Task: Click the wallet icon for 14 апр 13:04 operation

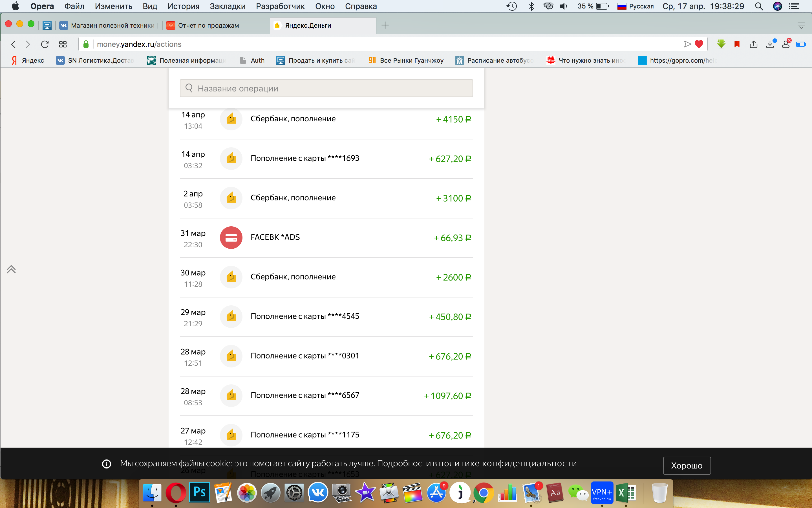Action: pyautogui.click(x=231, y=119)
